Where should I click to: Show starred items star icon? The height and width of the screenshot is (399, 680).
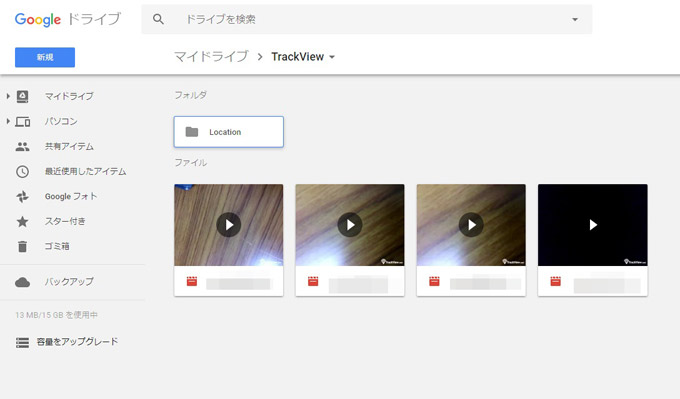23,222
